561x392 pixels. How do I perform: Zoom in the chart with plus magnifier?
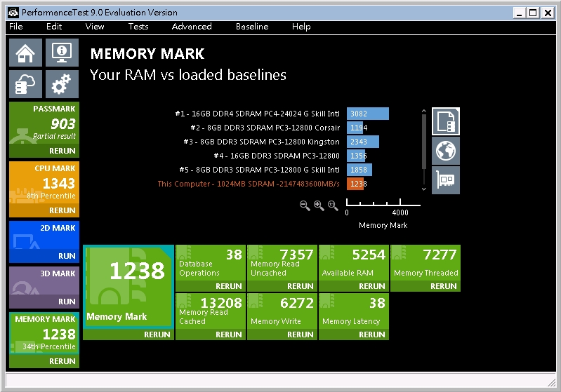(x=319, y=205)
